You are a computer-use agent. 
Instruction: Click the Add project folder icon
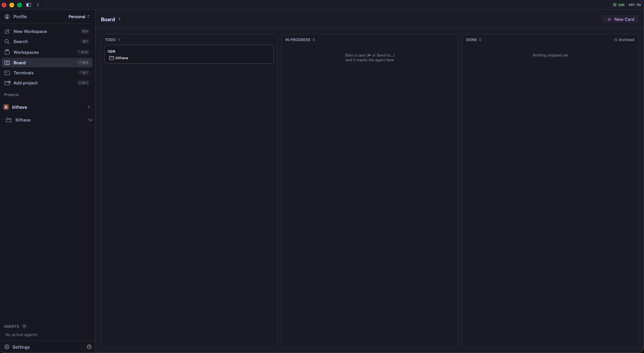[7, 83]
